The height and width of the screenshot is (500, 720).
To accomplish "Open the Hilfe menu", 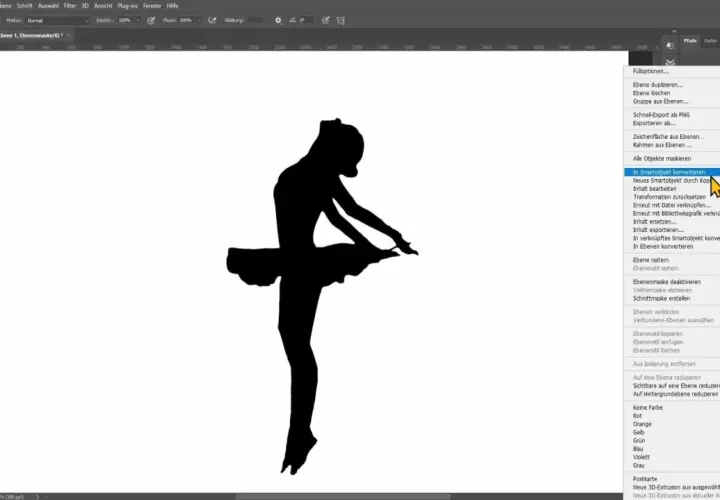I will coord(172,6).
